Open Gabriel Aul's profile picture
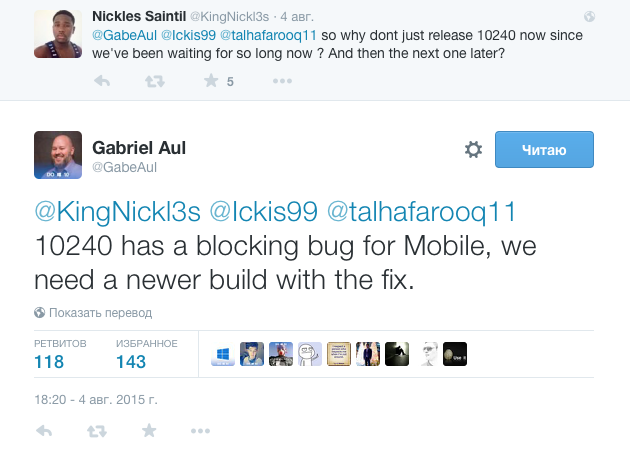This screenshot has height=466, width=630. (x=59, y=156)
